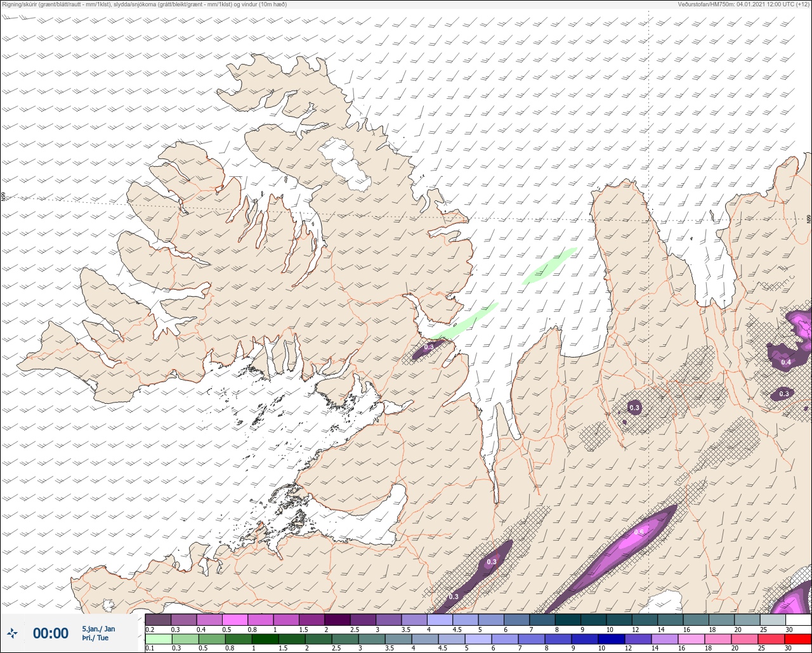The height and width of the screenshot is (653, 812).
Task: Pick the darkest purple swatch labeled 2 in upper row
Action: tap(337, 619)
